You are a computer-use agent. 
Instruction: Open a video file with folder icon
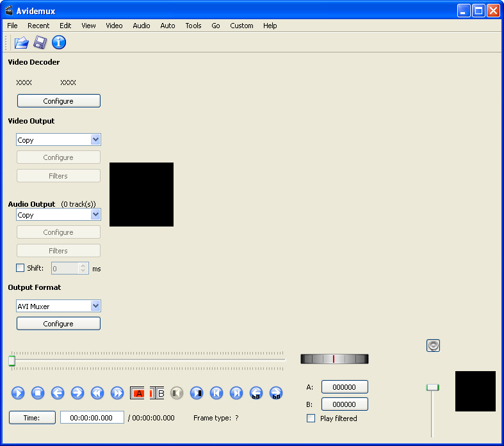(22, 42)
